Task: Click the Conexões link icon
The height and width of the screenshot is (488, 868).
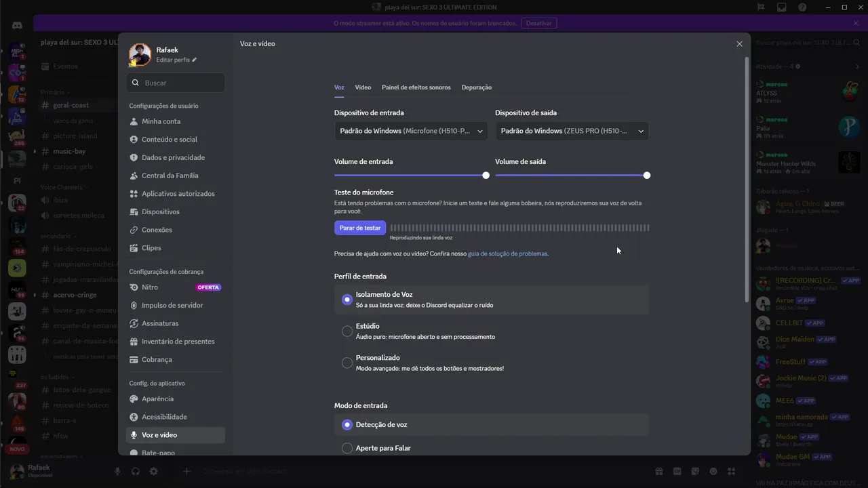Action: pyautogui.click(x=134, y=230)
